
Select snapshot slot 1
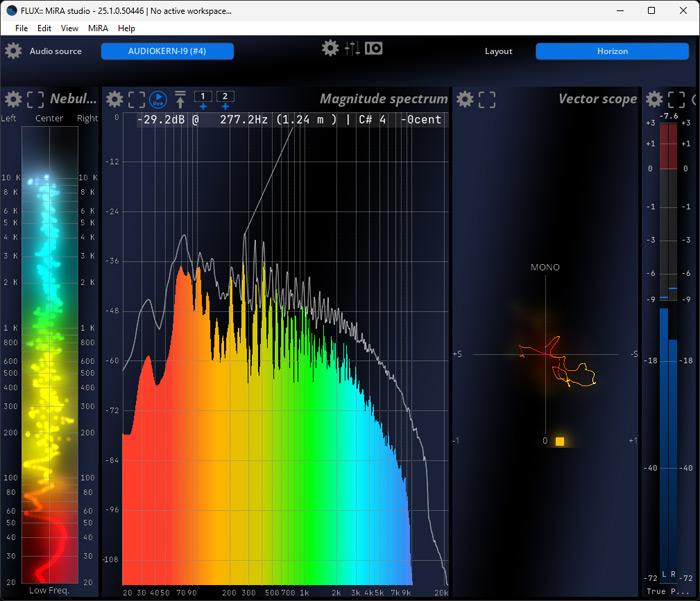click(203, 96)
